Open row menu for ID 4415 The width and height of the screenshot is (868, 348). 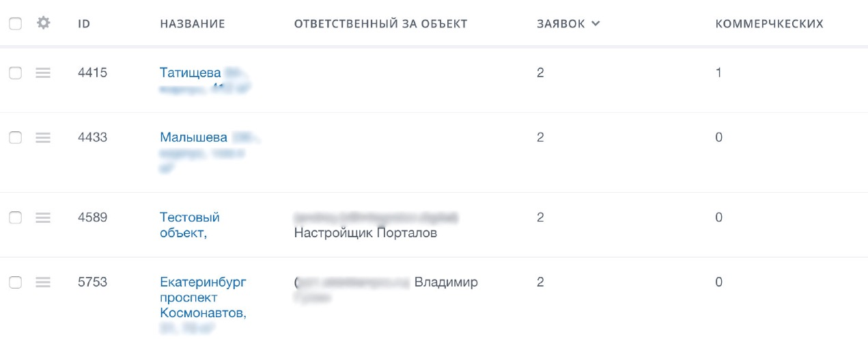tap(43, 73)
